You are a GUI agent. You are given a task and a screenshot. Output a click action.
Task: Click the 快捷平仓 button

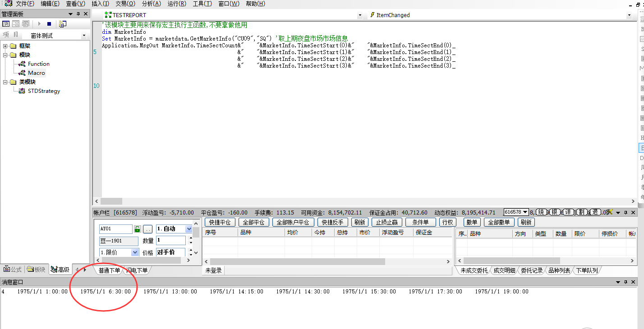point(221,222)
